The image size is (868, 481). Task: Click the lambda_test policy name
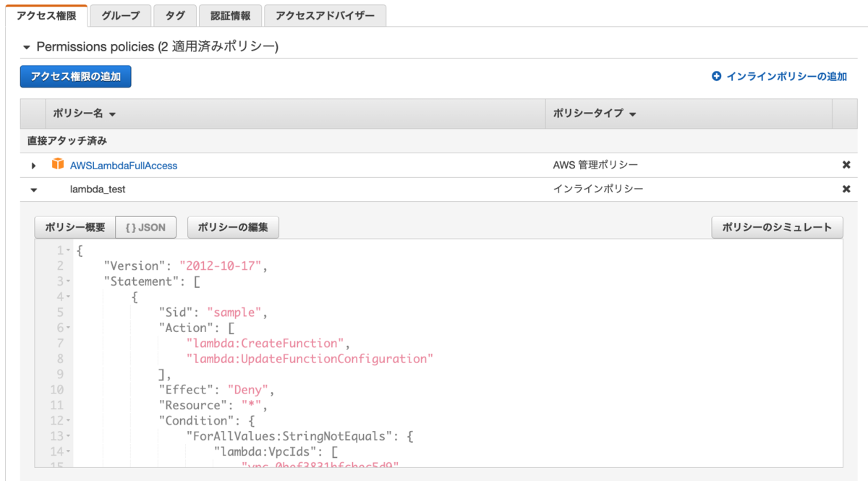tap(98, 190)
